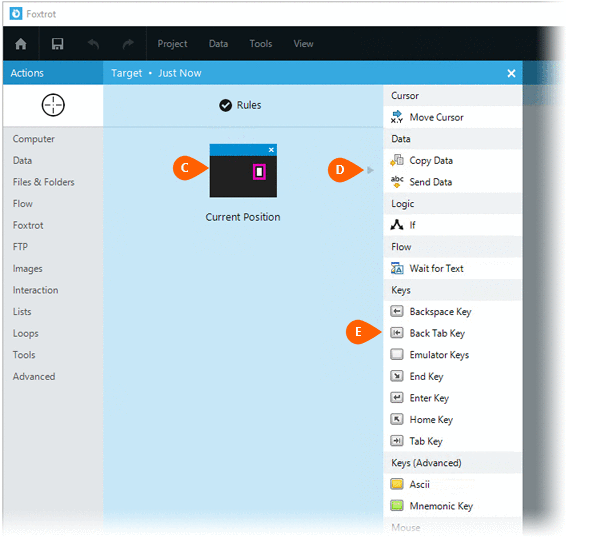589x557 pixels.
Task: Open the Computer actions category
Action: (x=33, y=139)
